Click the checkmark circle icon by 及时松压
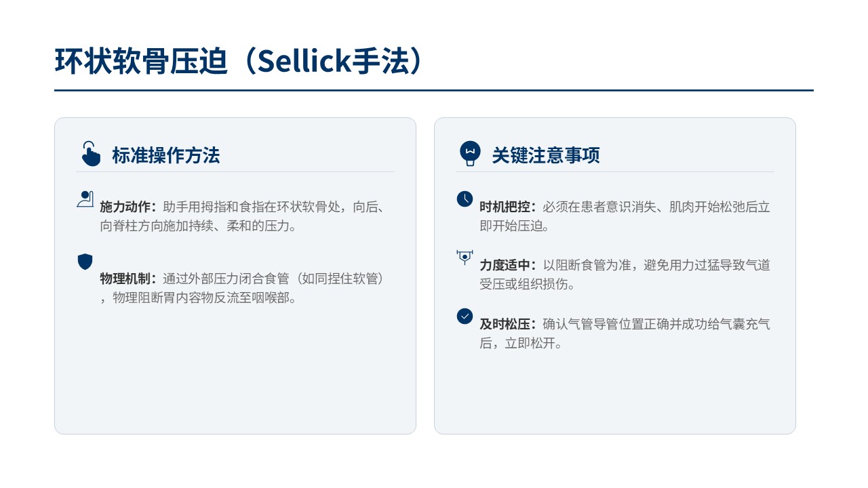The height and width of the screenshot is (488, 868). coord(465,316)
